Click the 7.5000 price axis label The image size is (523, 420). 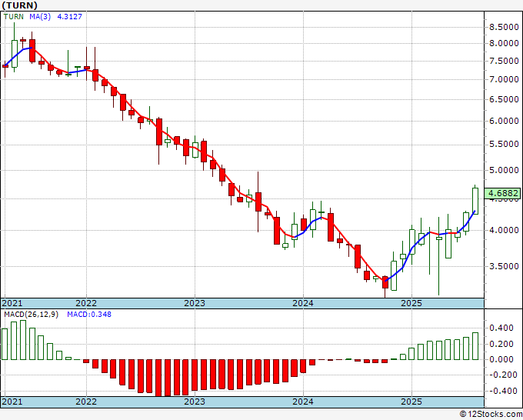[504, 61]
